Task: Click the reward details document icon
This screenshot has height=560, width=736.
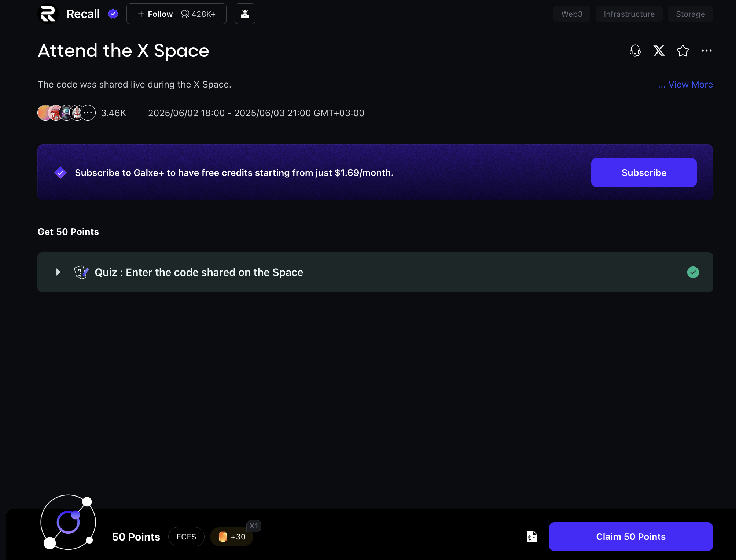Action: coord(531,537)
